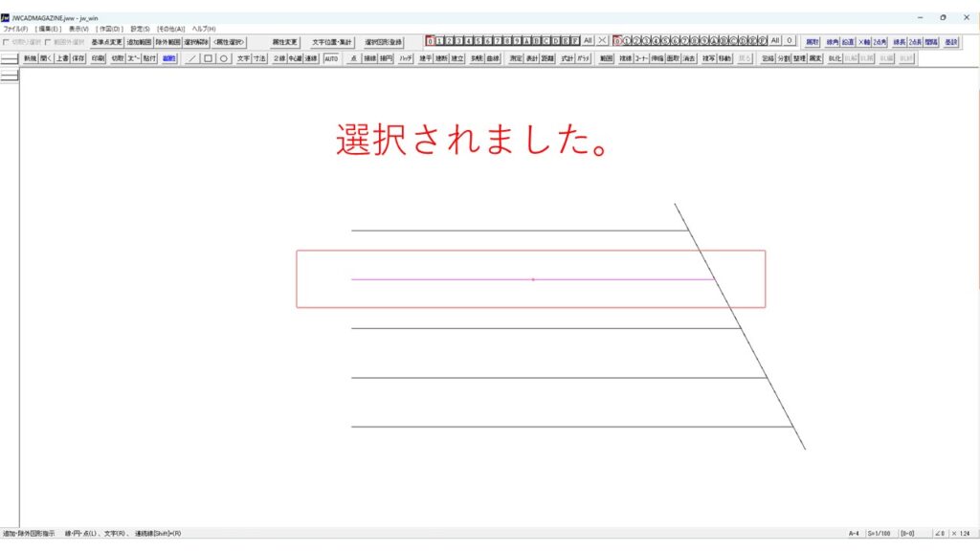The width and height of the screenshot is (980, 551).
Task: Click the 文字 text tool
Action: [x=243, y=58]
